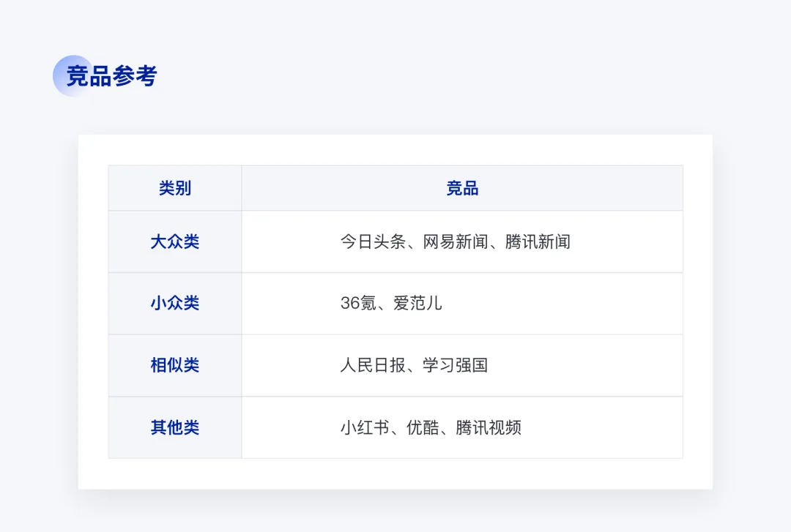Click 小红书 in the 其他类 row
This screenshot has height=532, width=791.
tap(365, 427)
